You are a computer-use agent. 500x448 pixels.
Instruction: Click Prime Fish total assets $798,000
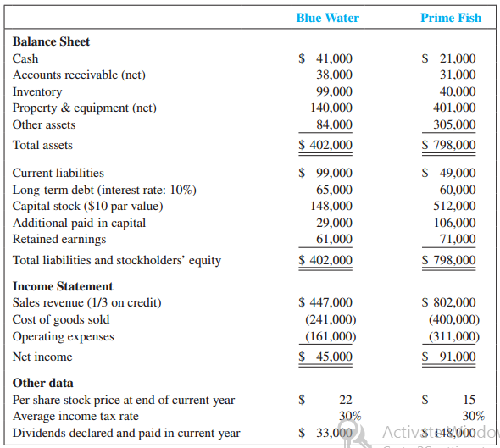(x=448, y=145)
